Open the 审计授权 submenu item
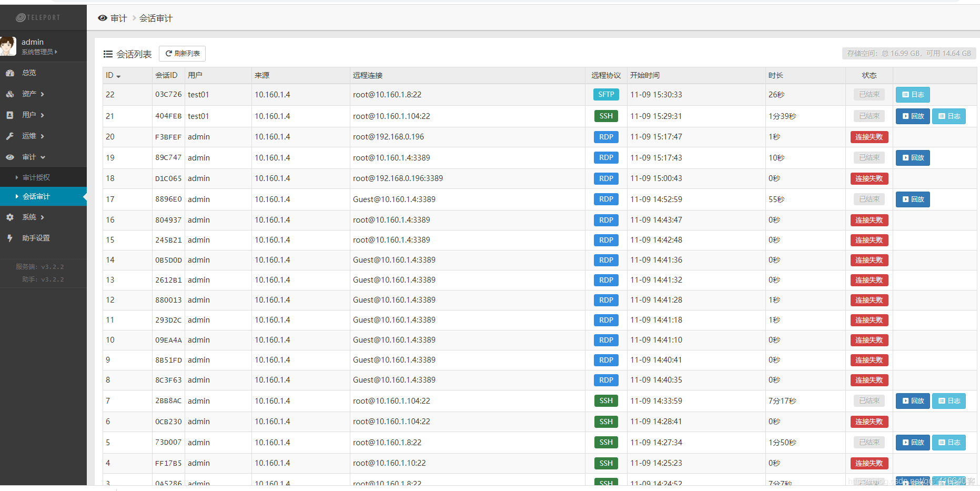Screen dimensions: 980x491 (36, 177)
